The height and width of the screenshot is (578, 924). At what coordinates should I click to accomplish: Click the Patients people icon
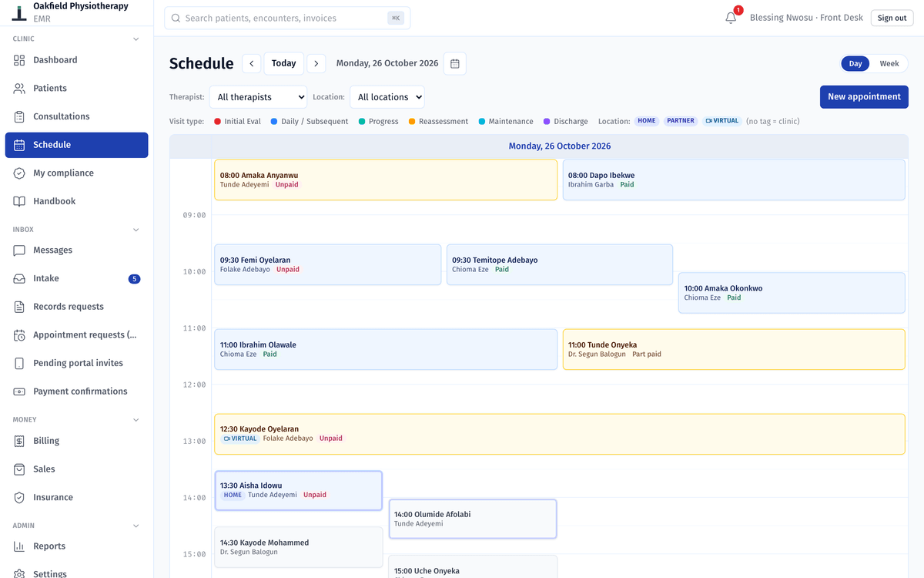point(19,89)
